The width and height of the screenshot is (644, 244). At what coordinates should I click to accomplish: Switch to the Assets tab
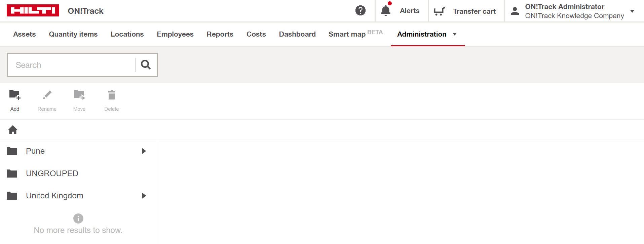25,34
